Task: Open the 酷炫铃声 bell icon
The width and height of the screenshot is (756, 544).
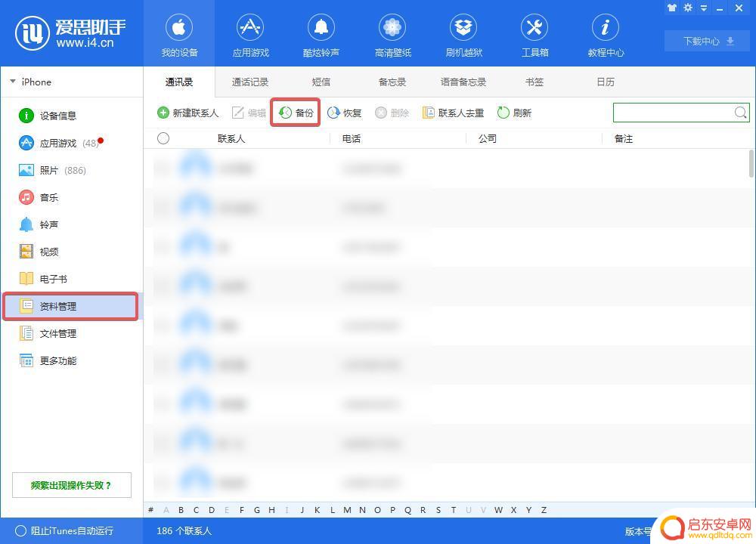Action: coord(321,27)
